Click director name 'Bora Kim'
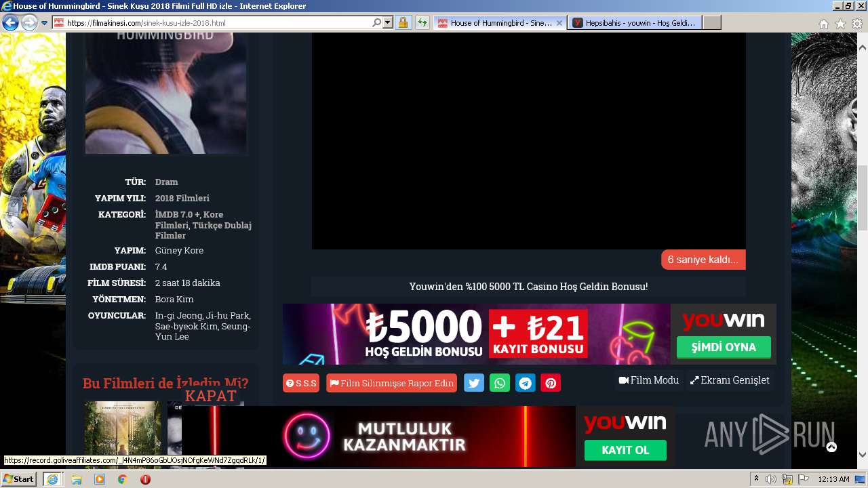Screen dimensions: 868x488 [174, 299]
